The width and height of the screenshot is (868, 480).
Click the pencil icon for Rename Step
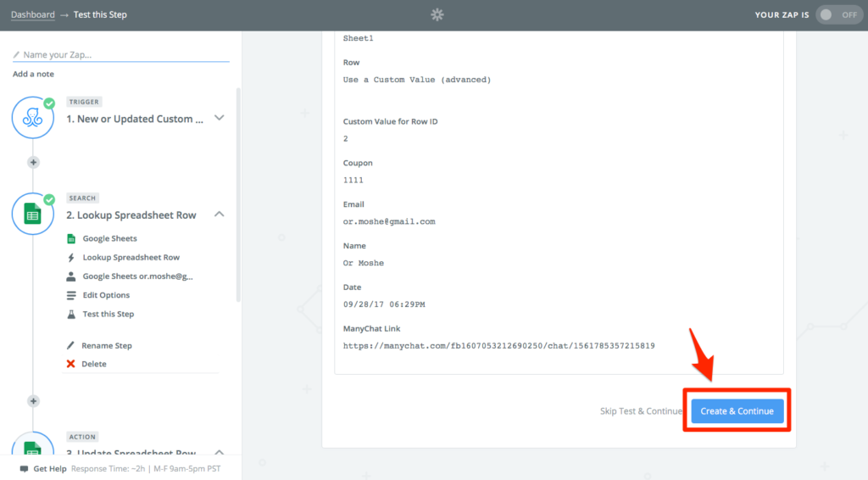coord(70,345)
